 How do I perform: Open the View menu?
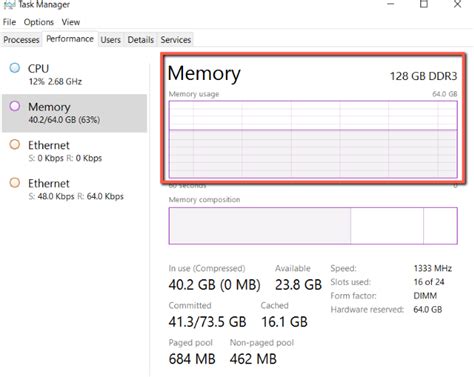tap(71, 22)
